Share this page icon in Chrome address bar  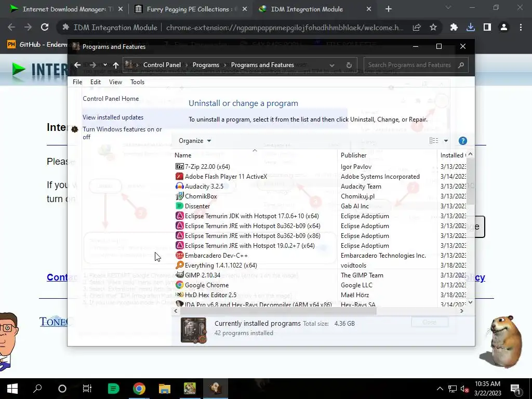[x=417, y=28]
